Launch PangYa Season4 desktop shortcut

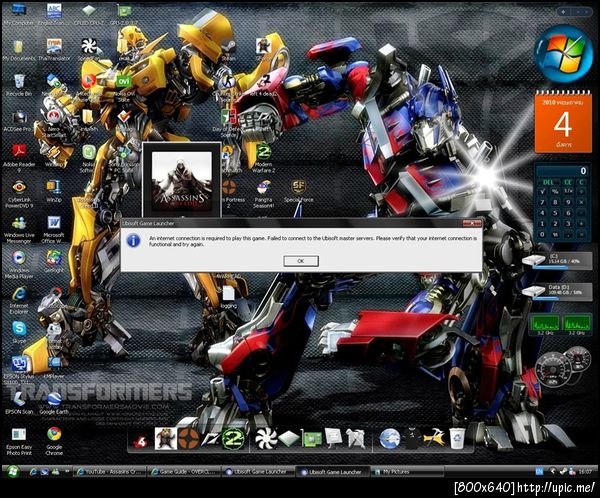(263, 194)
